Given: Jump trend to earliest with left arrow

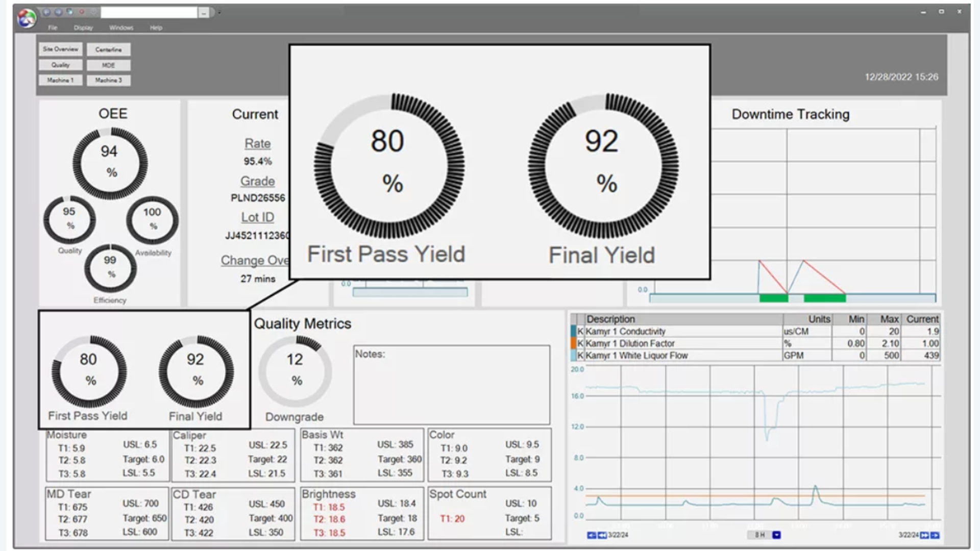Looking at the screenshot, I should [591, 535].
